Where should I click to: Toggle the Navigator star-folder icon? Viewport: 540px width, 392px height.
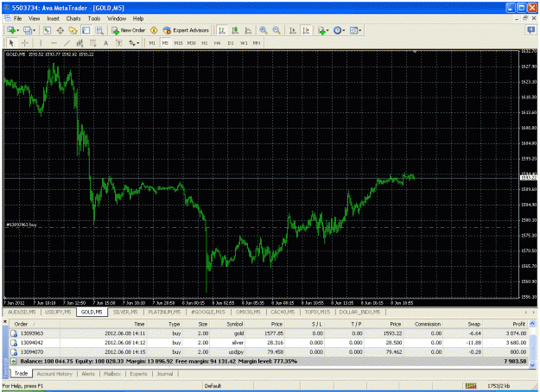coord(73,30)
